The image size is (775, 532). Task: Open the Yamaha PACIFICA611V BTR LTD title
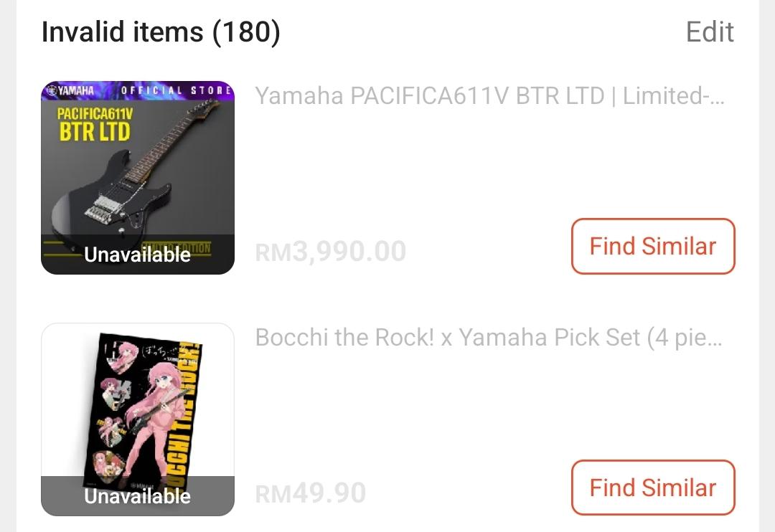point(490,96)
